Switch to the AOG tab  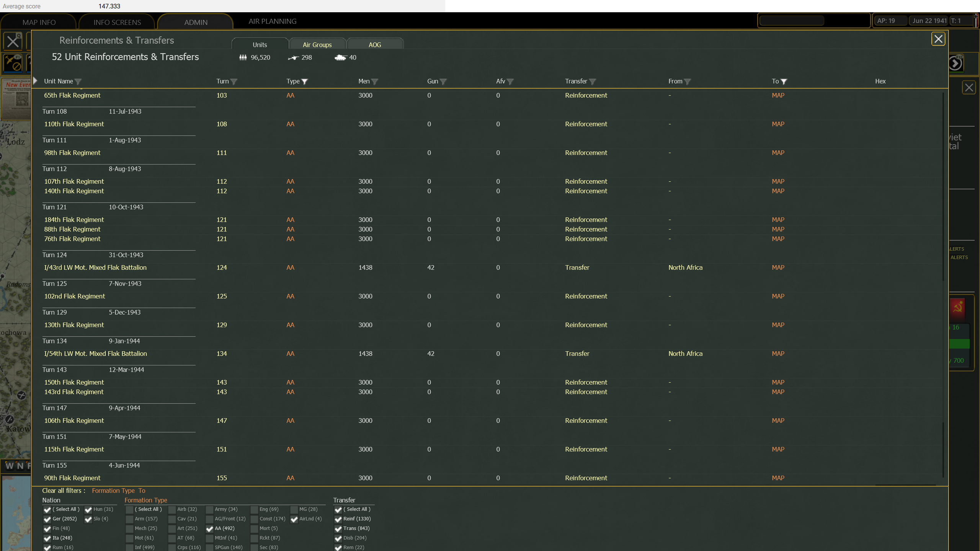(x=375, y=44)
